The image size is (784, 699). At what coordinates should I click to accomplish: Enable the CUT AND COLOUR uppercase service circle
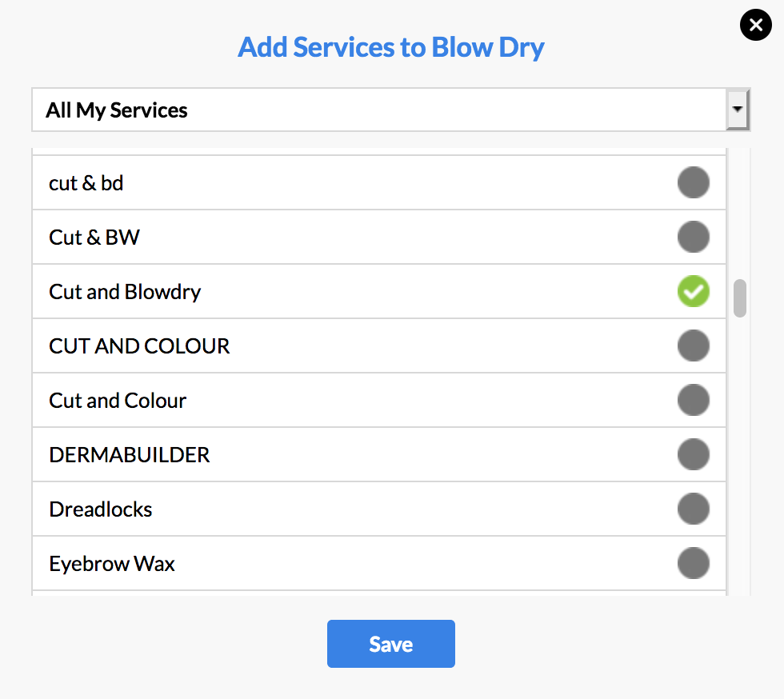point(693,346)
